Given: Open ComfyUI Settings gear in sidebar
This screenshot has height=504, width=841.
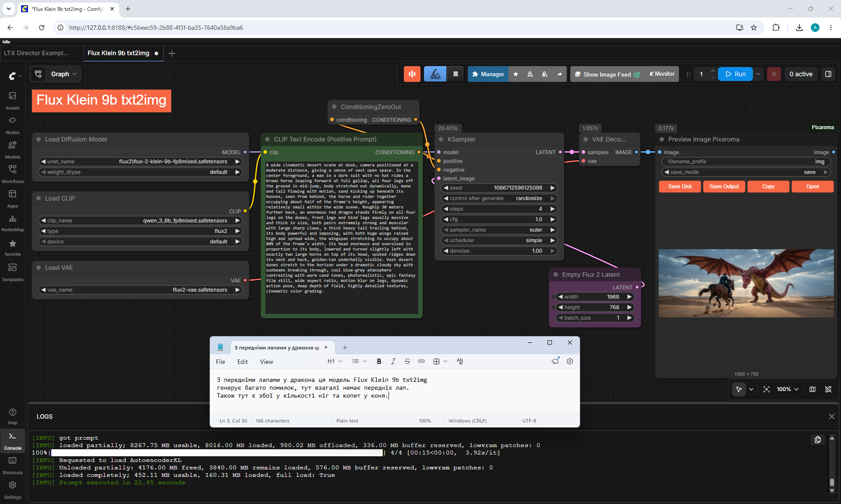Looking at the screenshot, I should (x=13, y=490).
